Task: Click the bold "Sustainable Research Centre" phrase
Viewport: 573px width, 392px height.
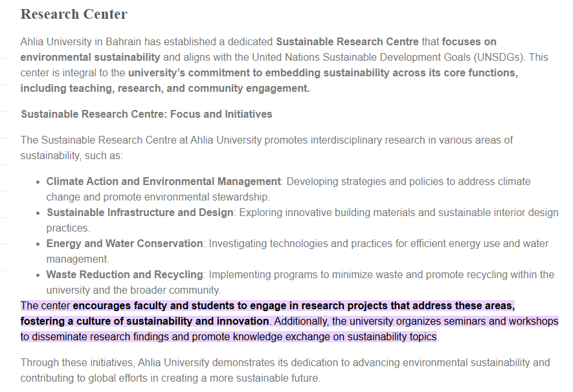Action: pos(347,42)
